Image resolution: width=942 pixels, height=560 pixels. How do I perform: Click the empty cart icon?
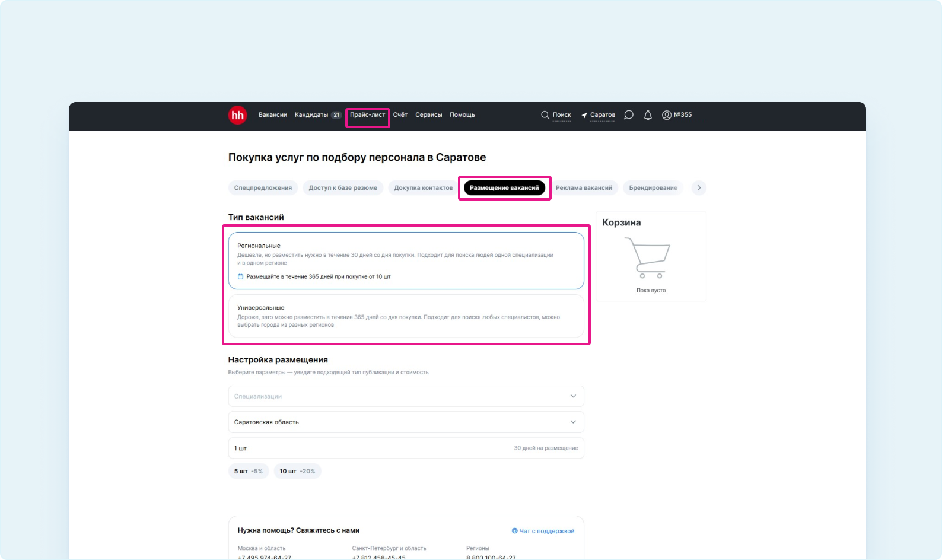coord(647,257)
